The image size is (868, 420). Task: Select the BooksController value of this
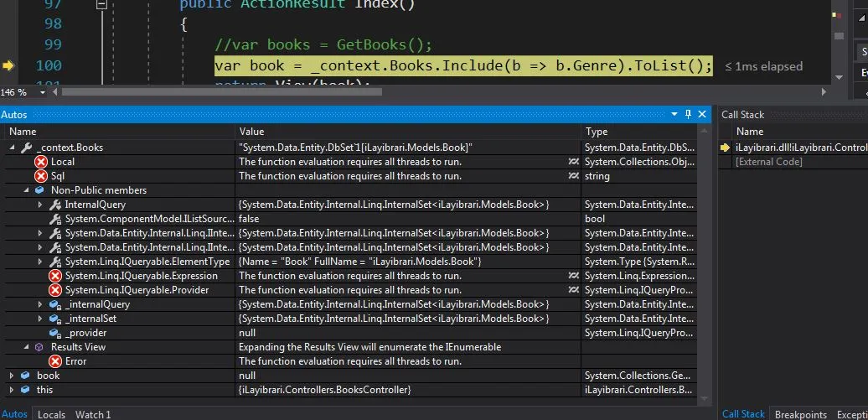(407, 390)
